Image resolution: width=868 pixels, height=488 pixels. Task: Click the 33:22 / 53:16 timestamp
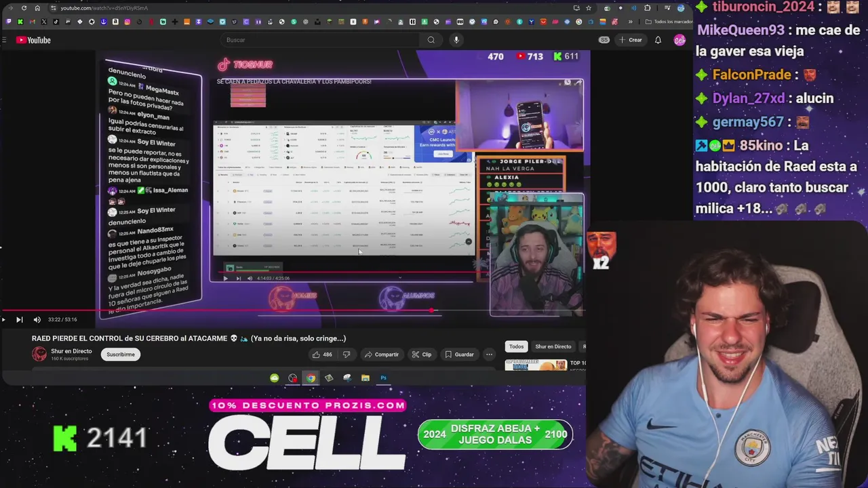pos(62,319)
